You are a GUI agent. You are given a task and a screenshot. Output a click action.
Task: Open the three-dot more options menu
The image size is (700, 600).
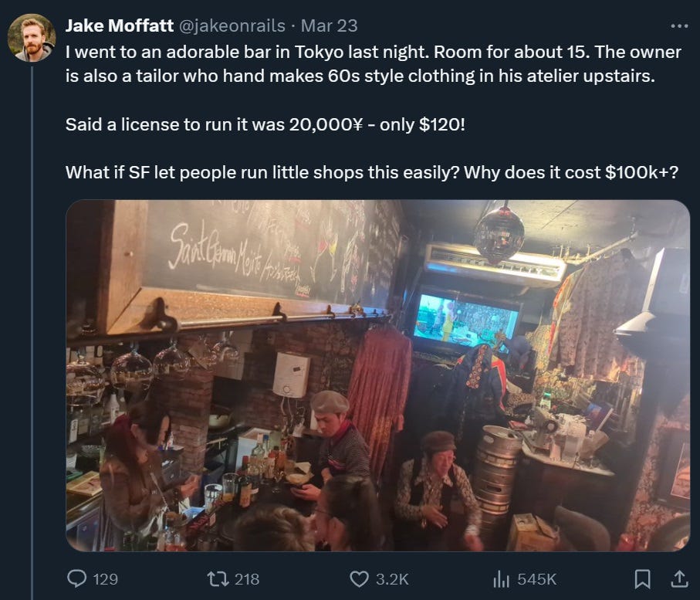tap(679, 26)
